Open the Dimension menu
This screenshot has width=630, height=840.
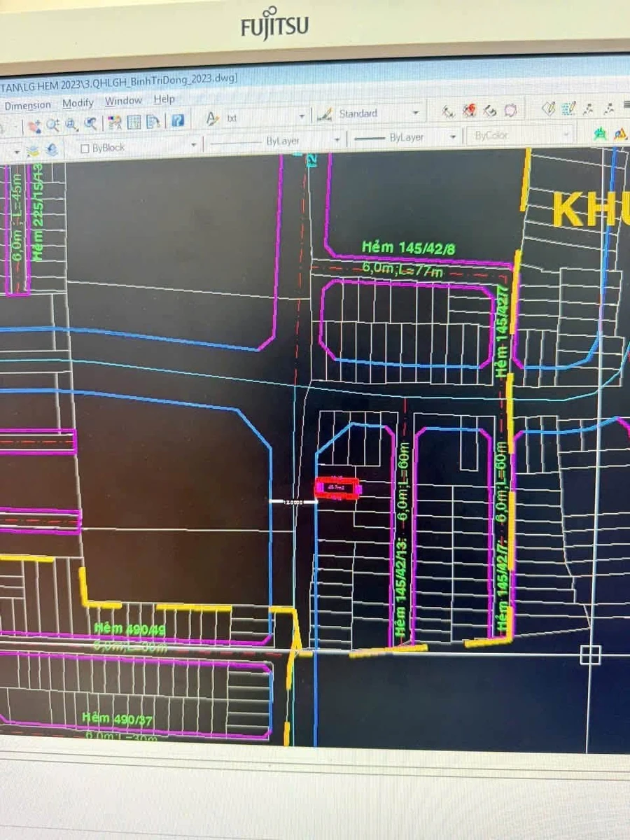pyautogui.click(x=28, y=105)
